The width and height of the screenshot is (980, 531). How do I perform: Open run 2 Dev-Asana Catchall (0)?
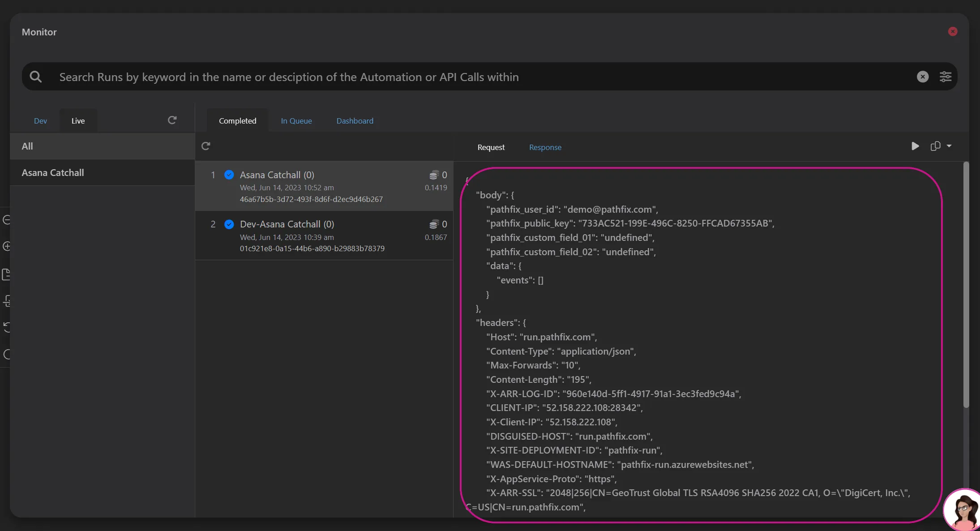(324, 236)
